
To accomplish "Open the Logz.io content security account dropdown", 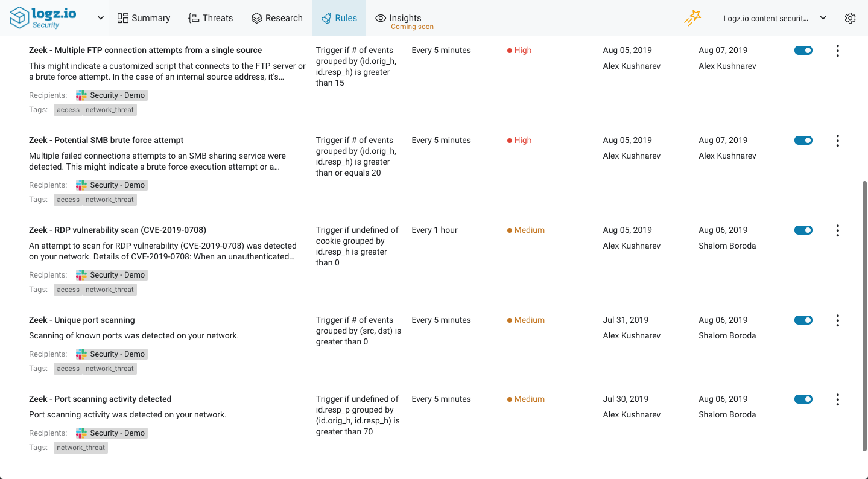I will [775, 18].
